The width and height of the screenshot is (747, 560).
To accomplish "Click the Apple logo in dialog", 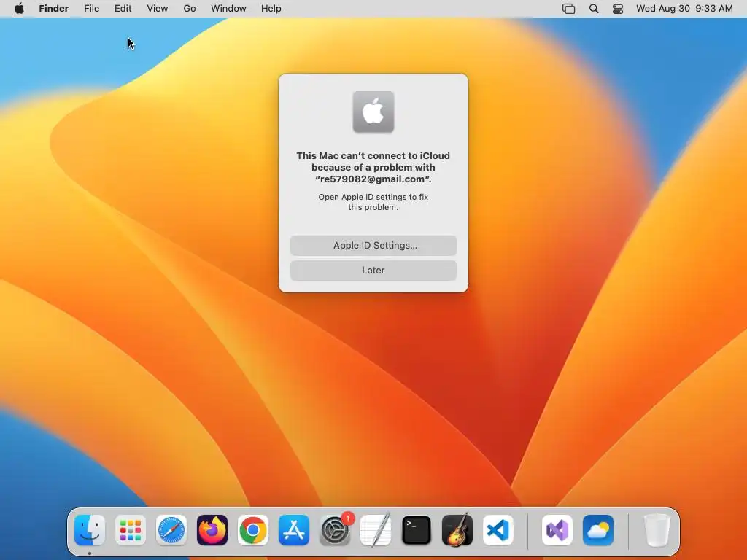I will (373, 112).
